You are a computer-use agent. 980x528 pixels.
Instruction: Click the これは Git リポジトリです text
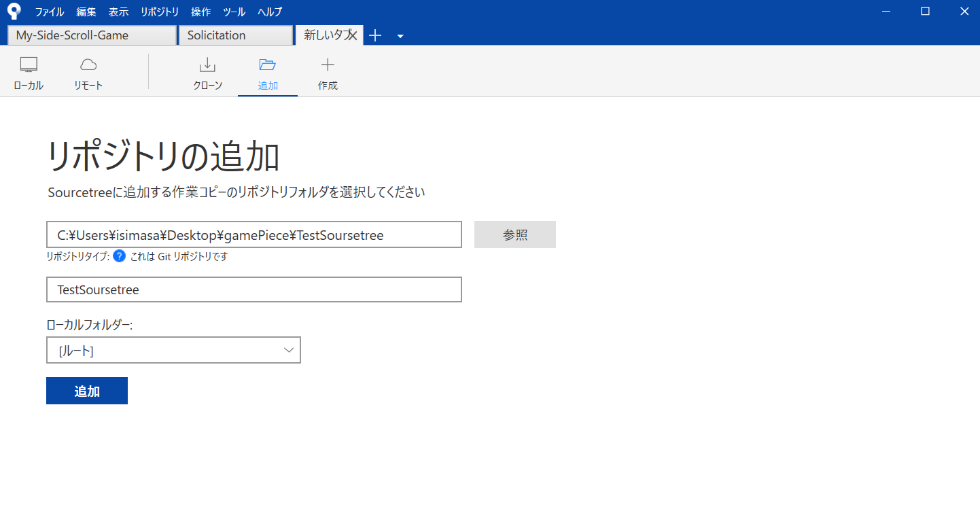tap(179, 257)
